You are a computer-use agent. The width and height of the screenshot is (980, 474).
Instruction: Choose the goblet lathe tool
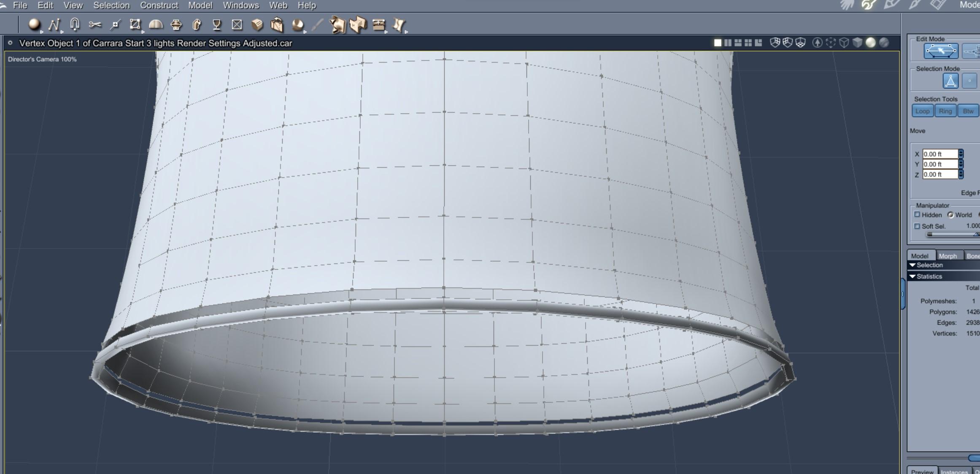tap(217, 24)
